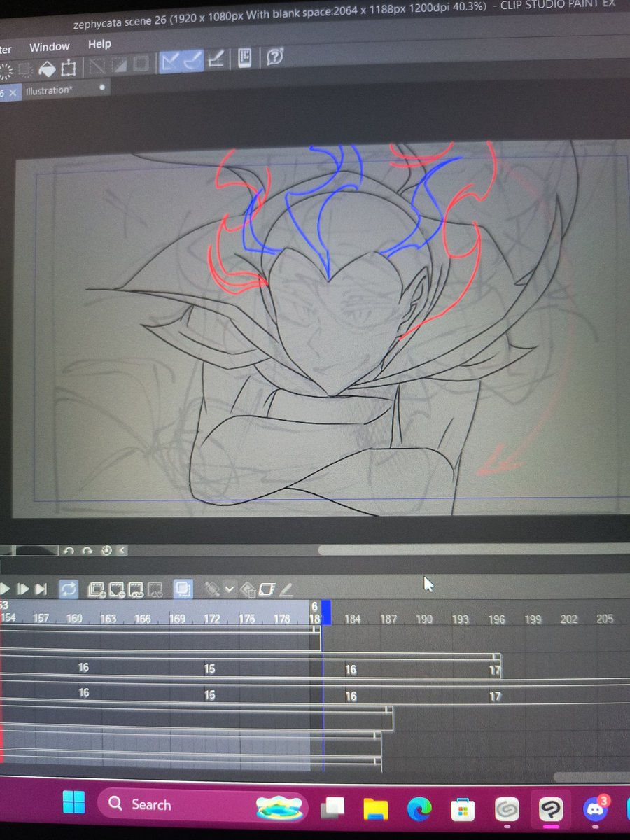
Task: Click the timeline horizontal scrollbar
Action: (591, 777)
